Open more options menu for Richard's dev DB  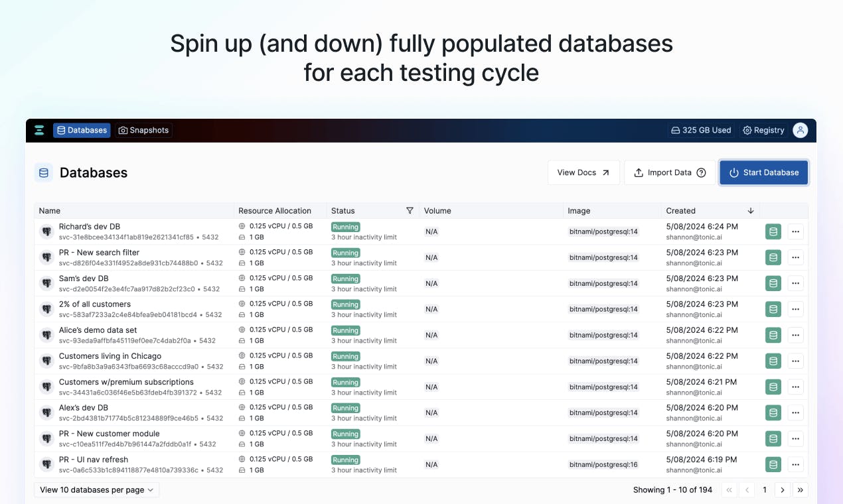click(x=795, y=231)
